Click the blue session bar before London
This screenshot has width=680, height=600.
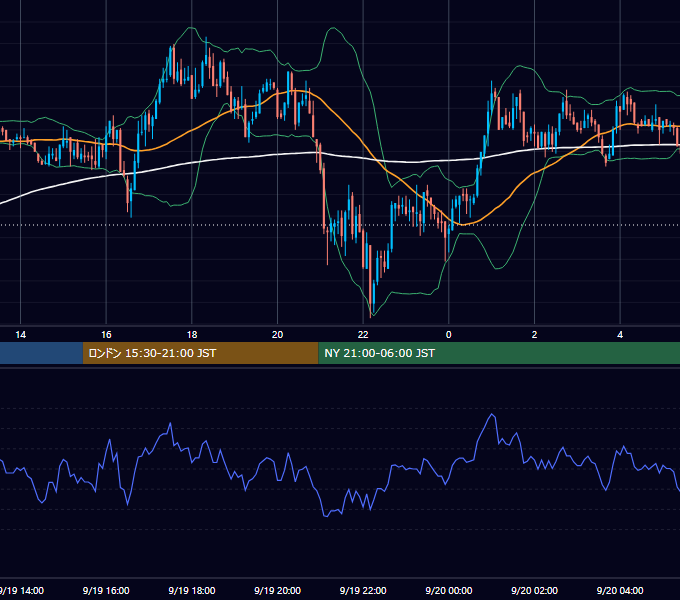point(41,353)
